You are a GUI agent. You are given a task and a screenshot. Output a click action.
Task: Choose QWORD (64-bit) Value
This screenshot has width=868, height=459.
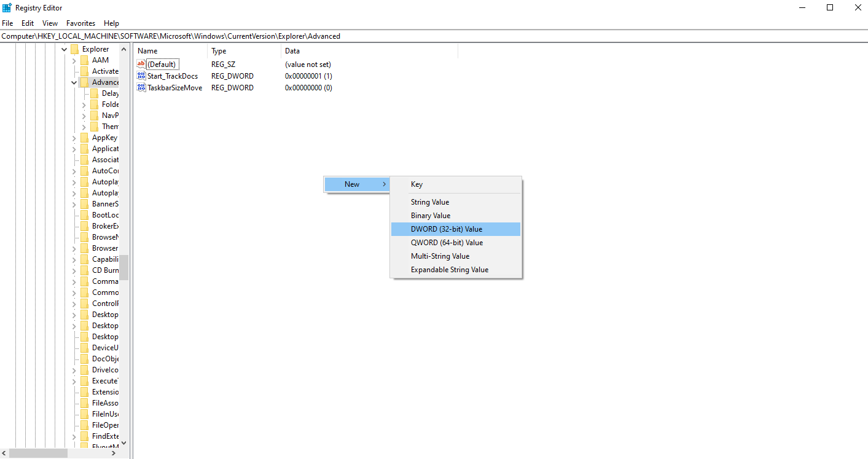coord(456,243)
